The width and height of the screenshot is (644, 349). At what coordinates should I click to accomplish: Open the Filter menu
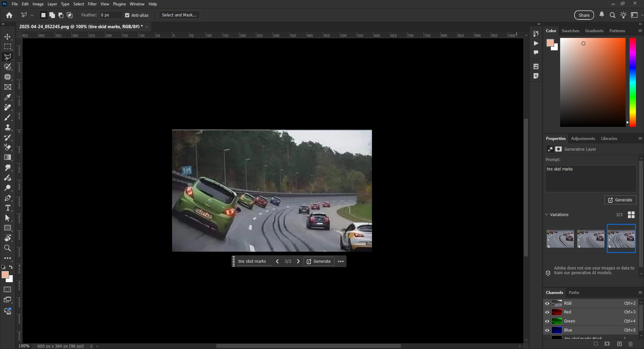click(x=92, y=4)
